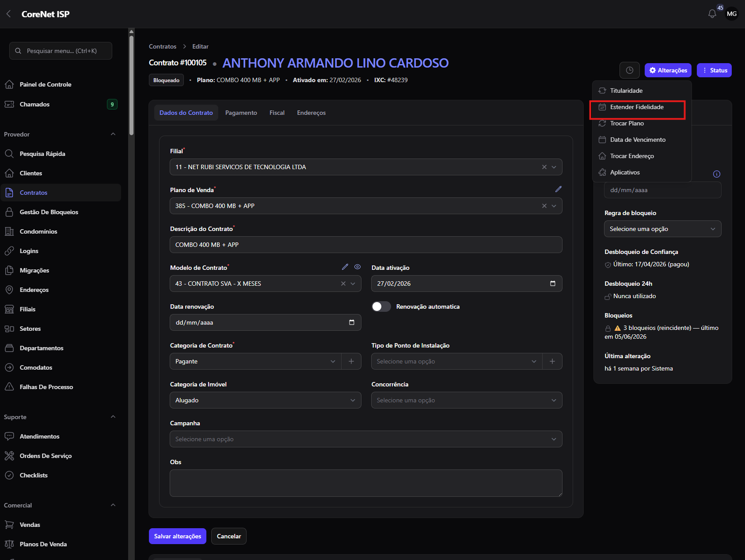The width and height of the screenshot is (745, 560).
Task: Open the Campanha dropdown
Action: pos(366,439)
